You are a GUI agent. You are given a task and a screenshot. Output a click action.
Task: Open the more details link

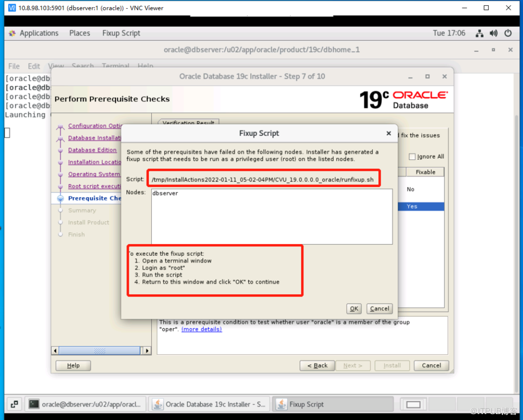pyautogui.click(x=201, y=329)
